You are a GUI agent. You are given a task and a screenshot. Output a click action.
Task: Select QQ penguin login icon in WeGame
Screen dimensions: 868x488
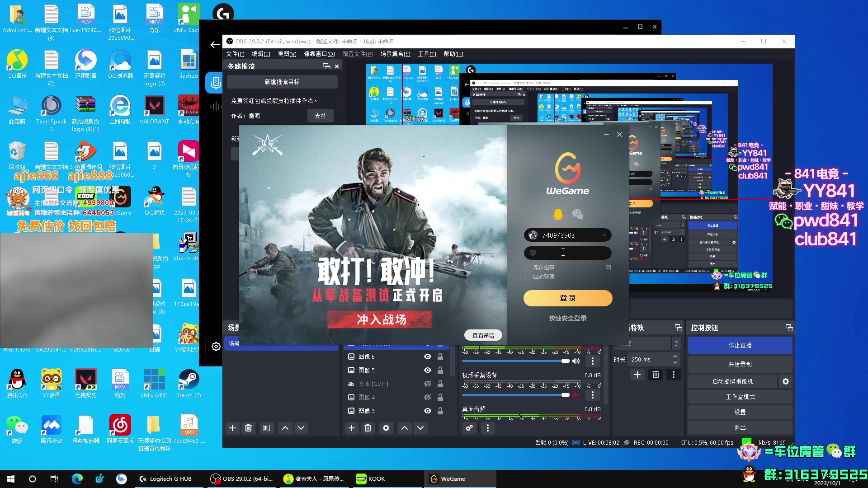pos(558,214)
